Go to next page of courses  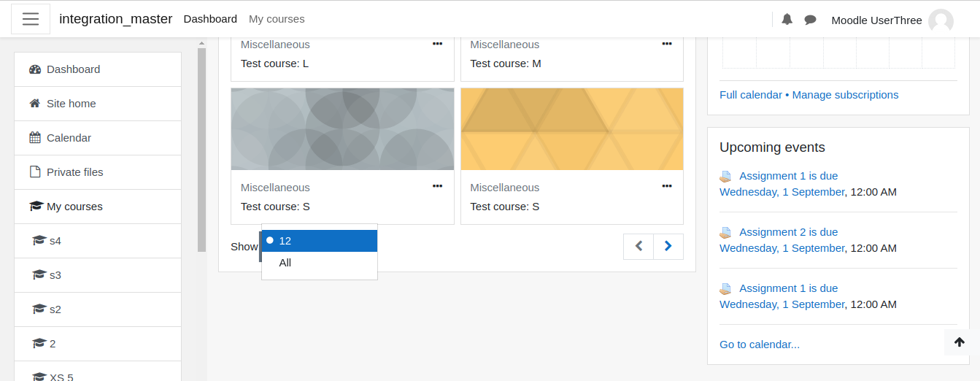(x=668, y=247)
